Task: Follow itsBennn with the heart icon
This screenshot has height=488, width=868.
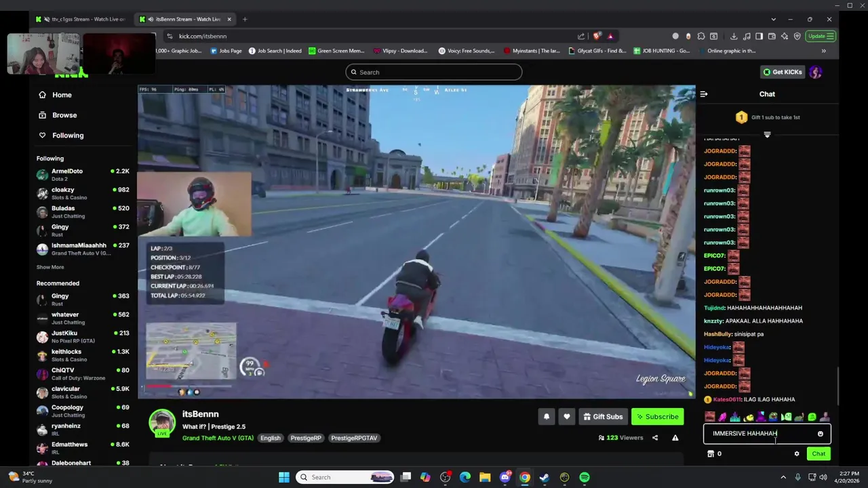Action: click(567, 417)
